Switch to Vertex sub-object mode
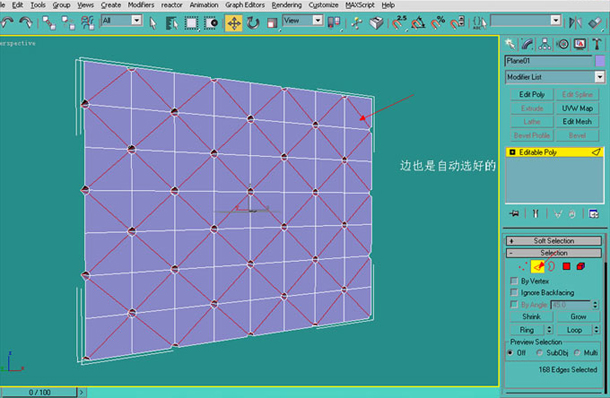Image resolution: width=610 pixels, height=398 pixels. 522,267
